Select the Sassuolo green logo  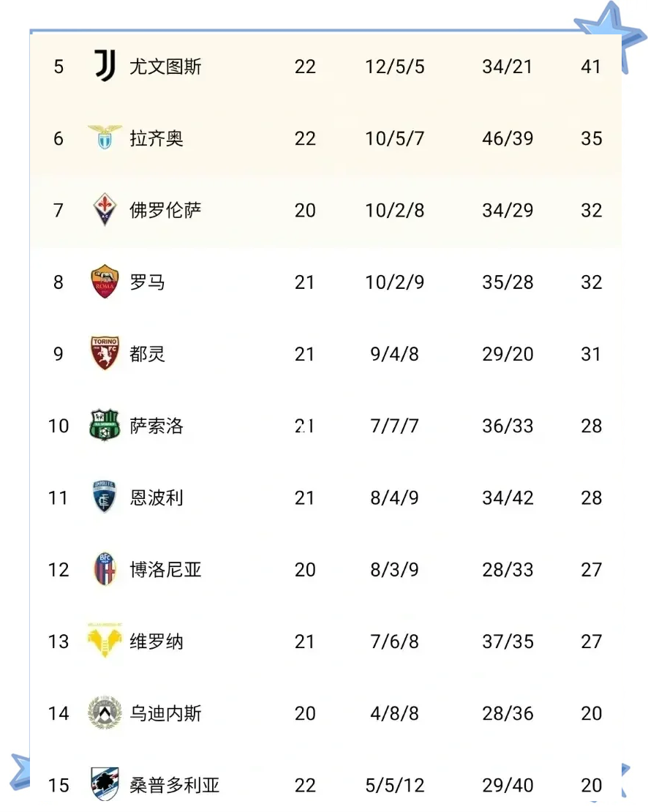tap(105, 426)
